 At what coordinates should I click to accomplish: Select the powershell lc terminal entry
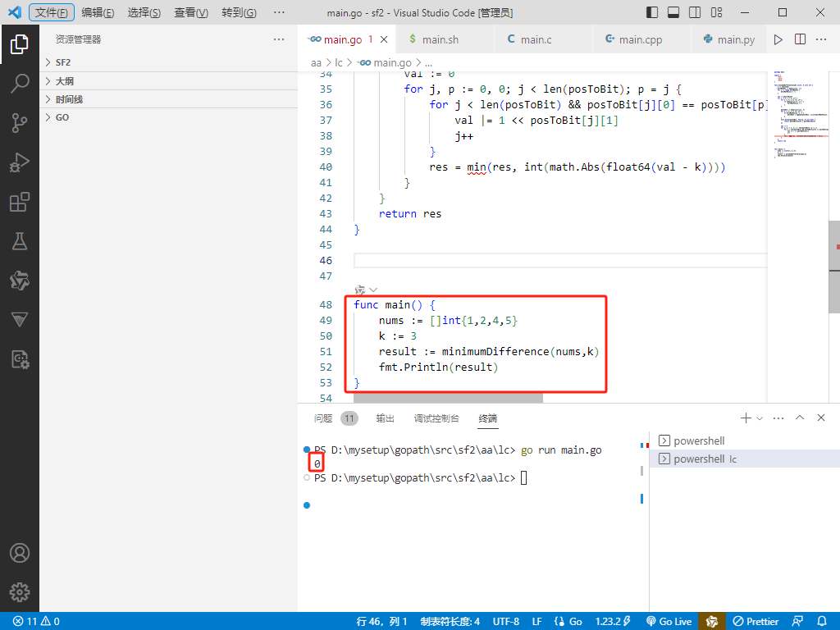point(745,459)
